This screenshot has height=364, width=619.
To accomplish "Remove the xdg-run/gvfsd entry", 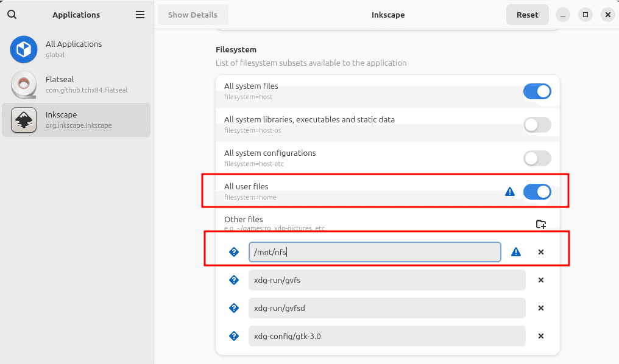I will [x=540, y=308].
